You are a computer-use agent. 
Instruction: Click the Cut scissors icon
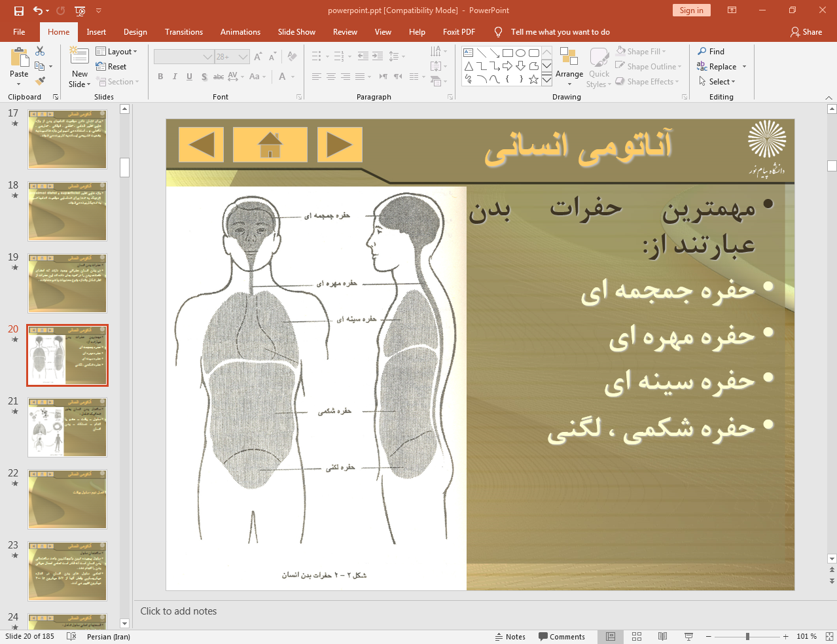[x=40, y=51]
